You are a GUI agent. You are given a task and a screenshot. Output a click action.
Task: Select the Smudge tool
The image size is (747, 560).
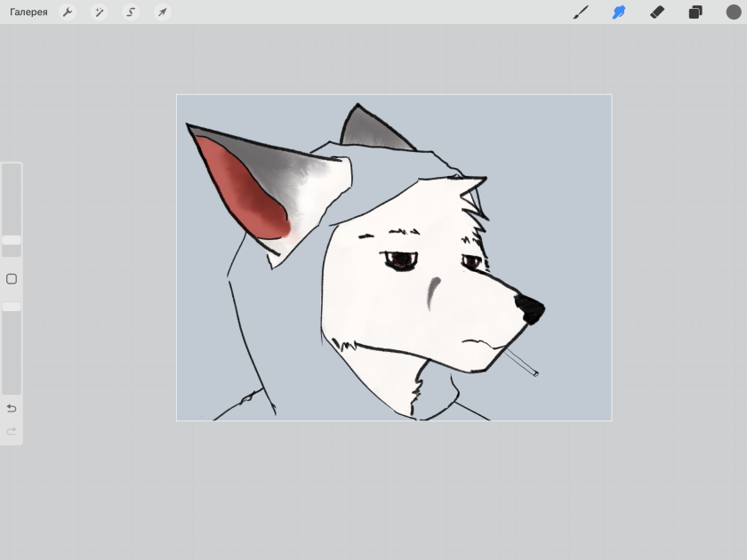pyautogui.click(x=619, y=12)
